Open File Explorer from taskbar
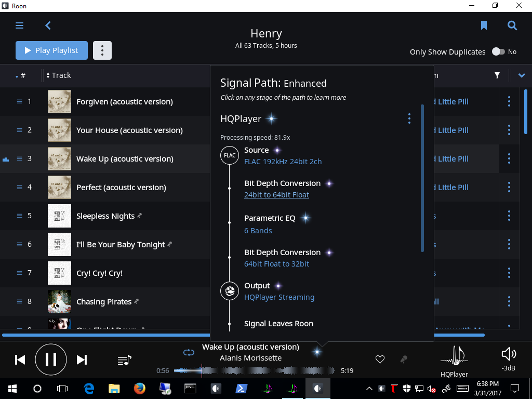Screen dimensions: 532x399 click(x=114, y=389)
